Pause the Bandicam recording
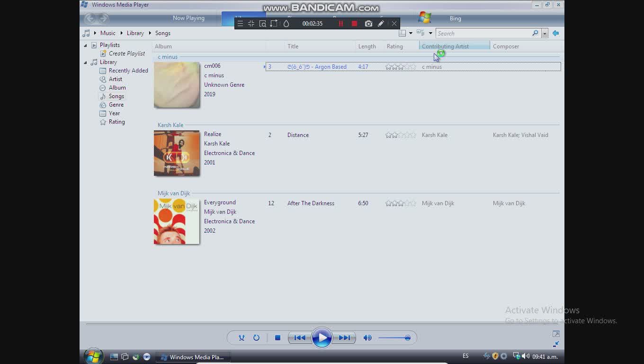The image size is (644, 364). [340, 23]
